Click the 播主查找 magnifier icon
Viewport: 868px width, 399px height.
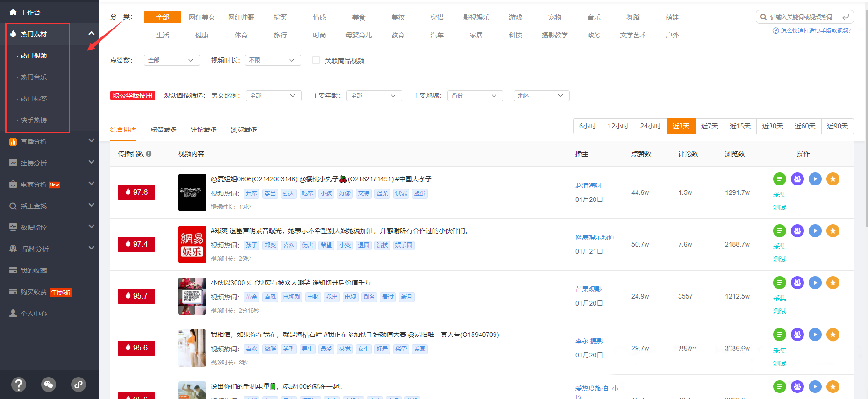click(x=13, y=206)
